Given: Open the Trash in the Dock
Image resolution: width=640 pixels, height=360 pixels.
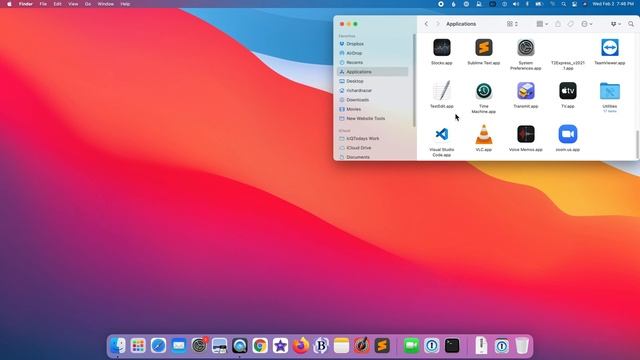Looking at the screenshot, I should 522,346.
